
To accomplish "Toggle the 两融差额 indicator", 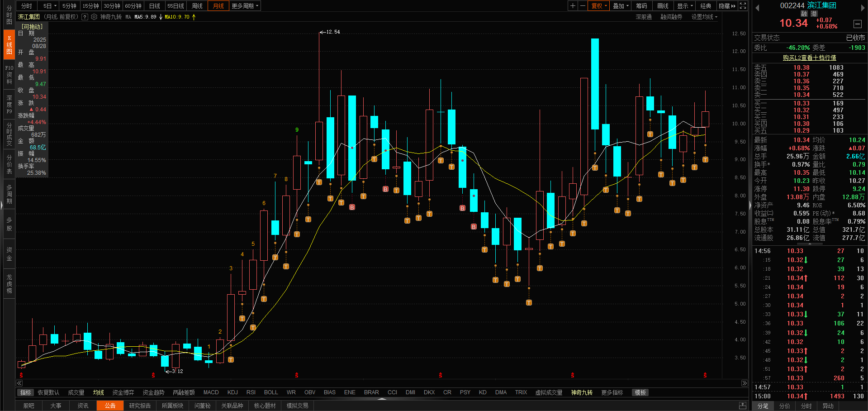I will 184,392.
